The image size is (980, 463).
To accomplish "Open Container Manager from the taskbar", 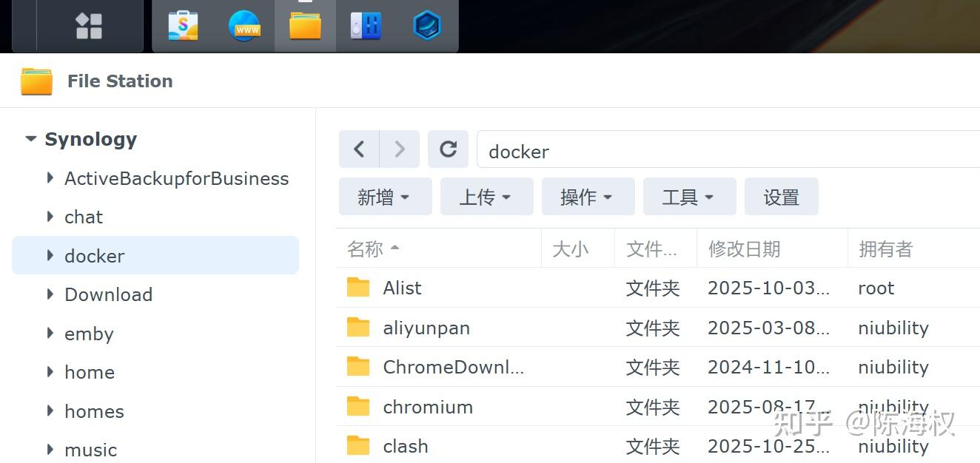I will coord(426,25).
